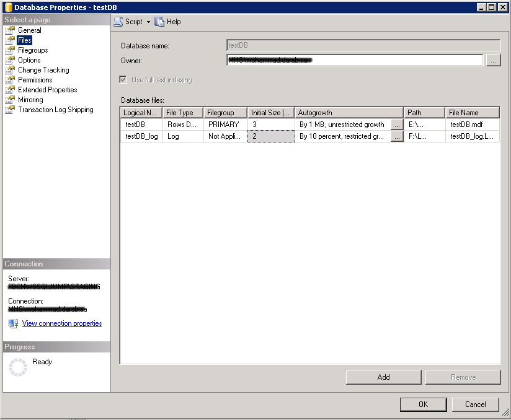Open the Script menu icon
The width and height of the screenshot is (511, 420).
click(117, 22)
